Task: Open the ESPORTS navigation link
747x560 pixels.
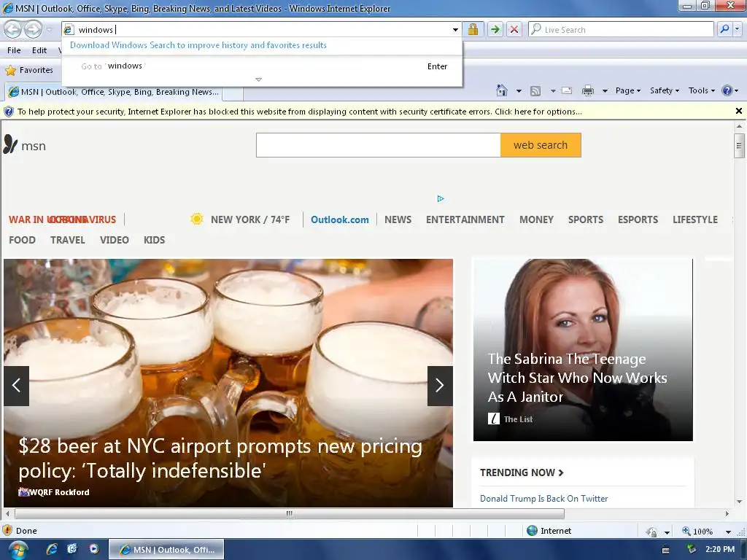Action: click(638, 219)
